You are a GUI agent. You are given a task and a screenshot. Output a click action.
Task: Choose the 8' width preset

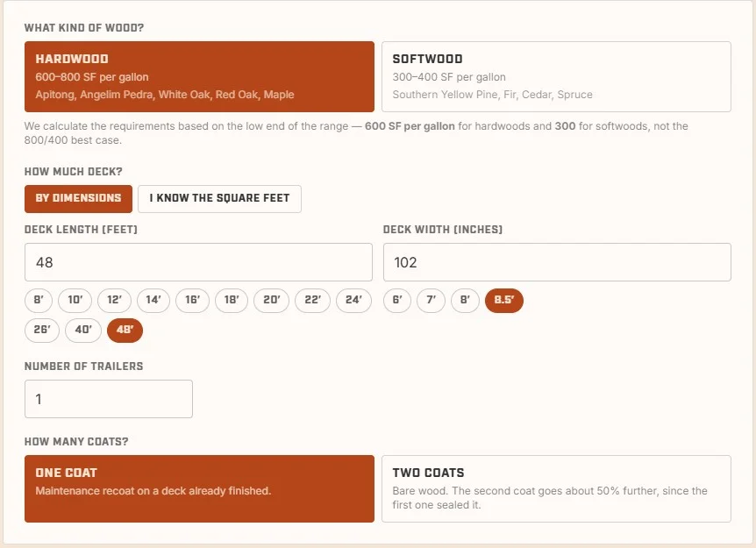[x=465, y=300]
